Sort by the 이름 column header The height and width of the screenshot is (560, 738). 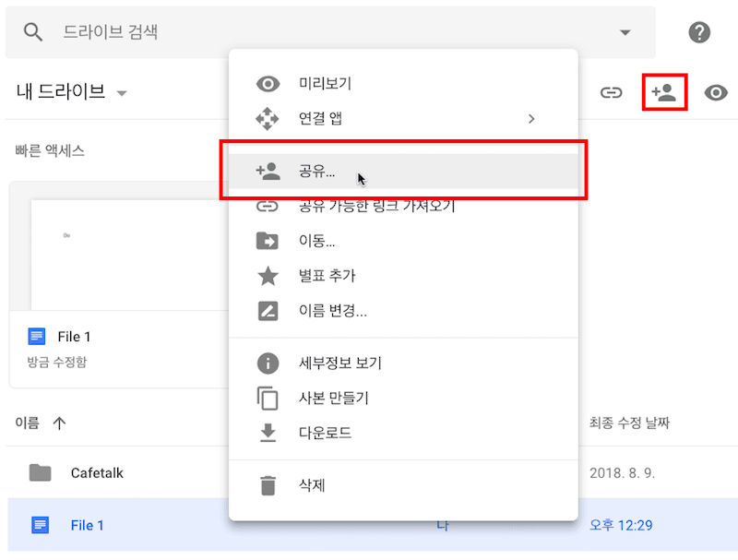coord(28,423)
